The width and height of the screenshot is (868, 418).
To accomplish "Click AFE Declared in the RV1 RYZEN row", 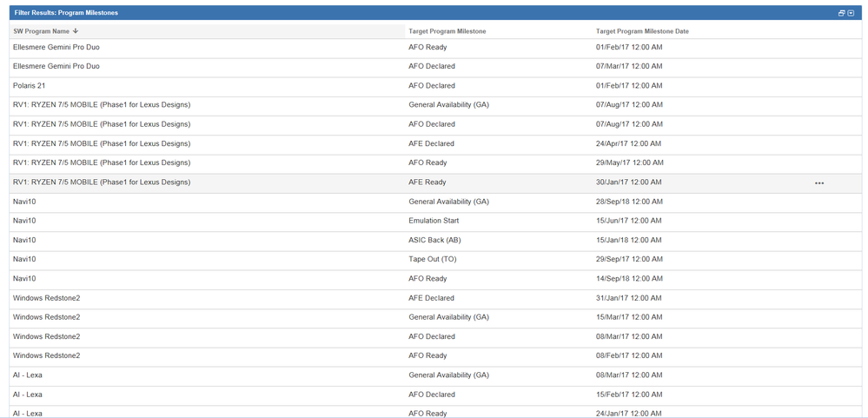I will pos(431,143).
